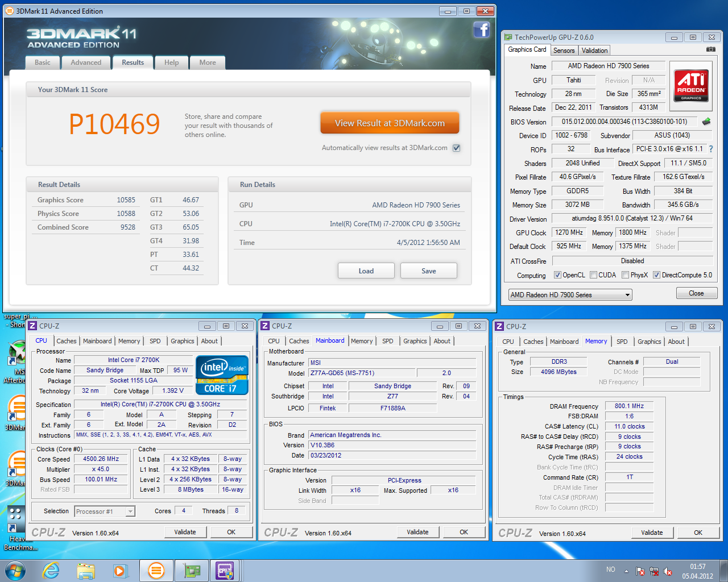Click the muted volume tray icon

[668, 571]
